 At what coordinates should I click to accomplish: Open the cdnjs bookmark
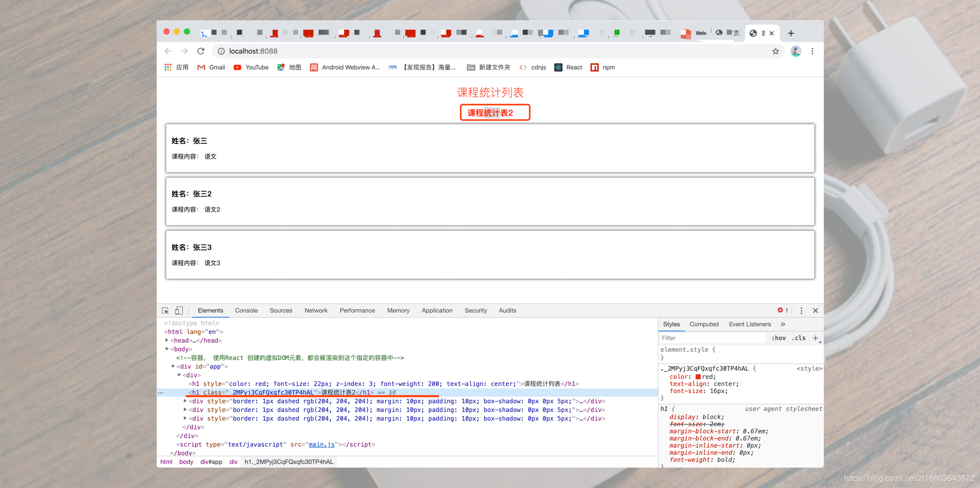[x=533, y=67]
